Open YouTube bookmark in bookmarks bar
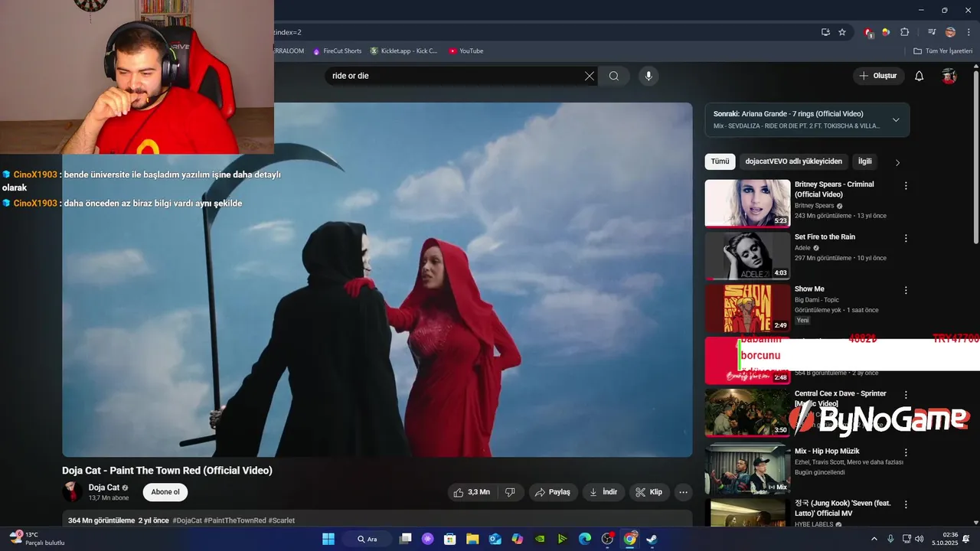 (466, 51)
